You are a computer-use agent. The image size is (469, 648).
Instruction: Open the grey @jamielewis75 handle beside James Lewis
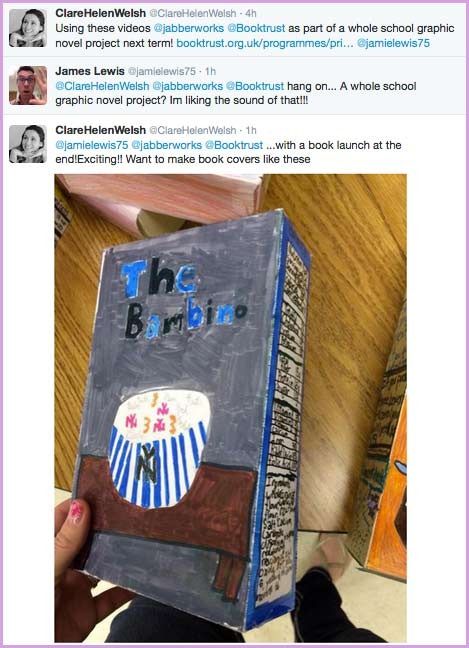(x=162, y=71)
